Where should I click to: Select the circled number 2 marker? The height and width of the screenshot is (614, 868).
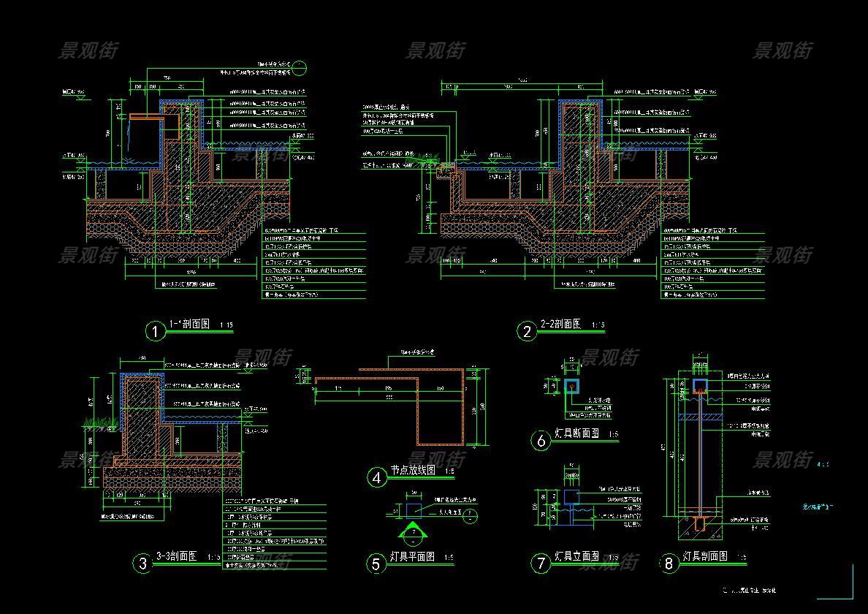coord(527,332)
